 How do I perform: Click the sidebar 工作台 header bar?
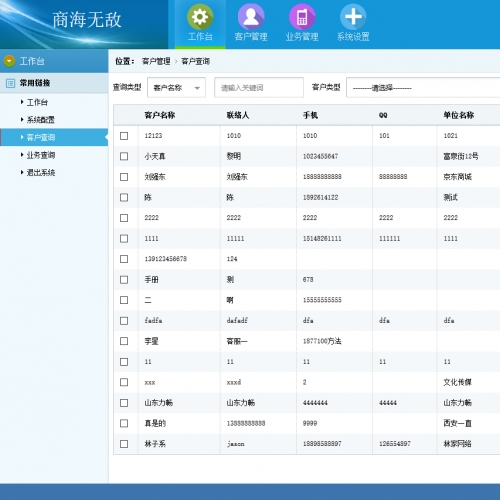pos(54,61)
